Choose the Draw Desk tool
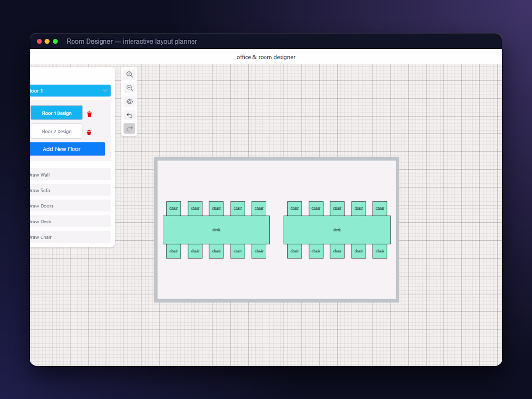The height and width of the screenshot is (399, 532). click(x=70, y=221)
